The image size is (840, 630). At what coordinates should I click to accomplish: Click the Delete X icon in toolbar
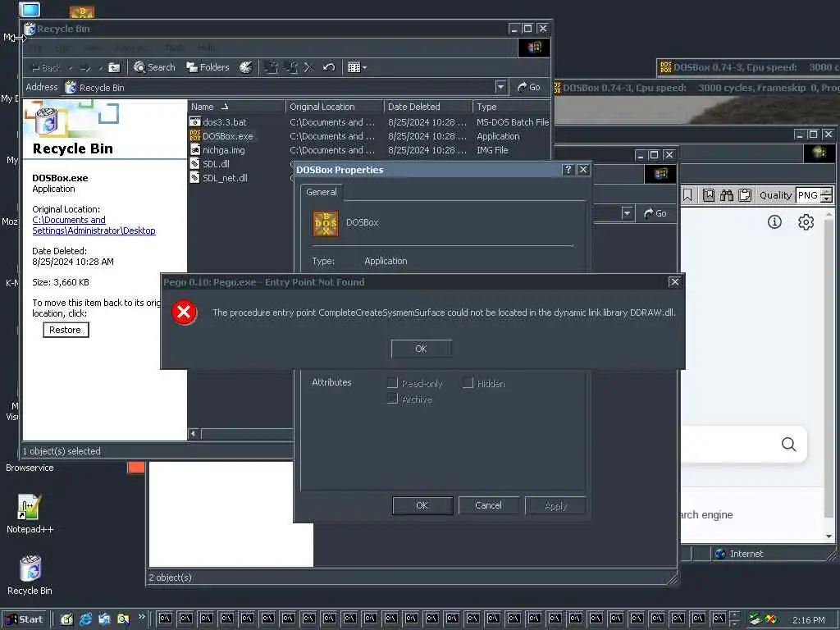tap(308, 67)
